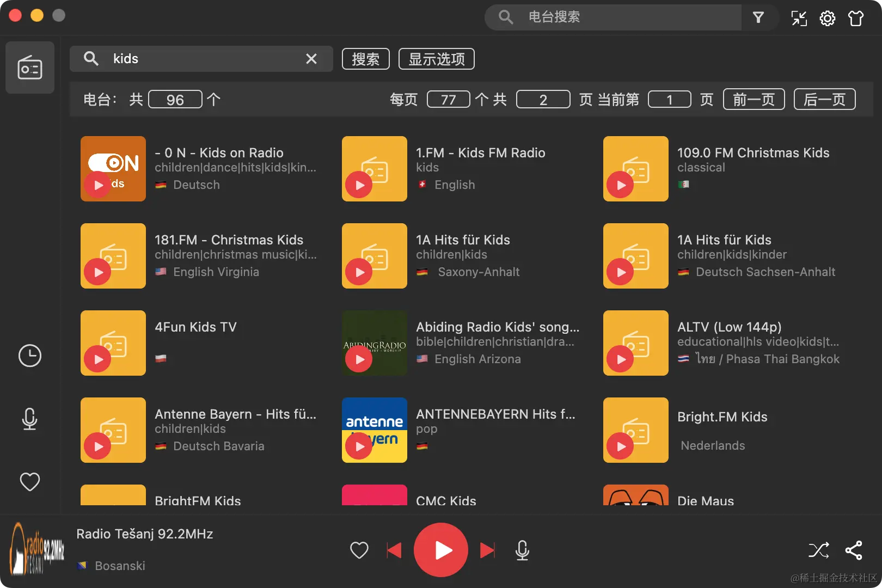Open the radio stations sidebar panel
882x588 pixels.
tap(30, 68)
